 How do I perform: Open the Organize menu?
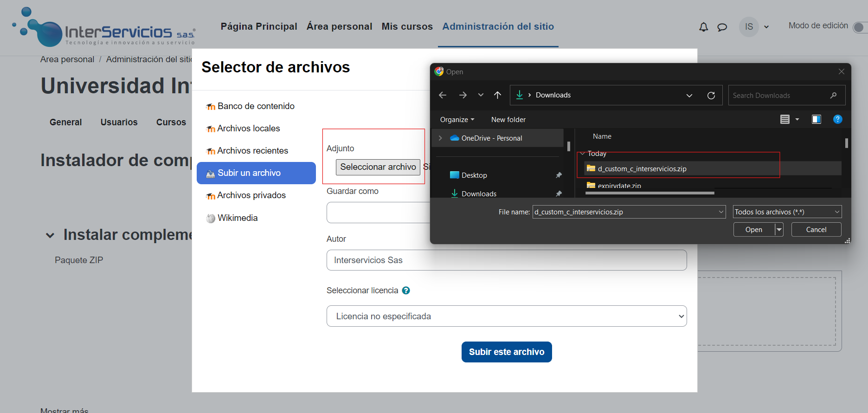tap(457, 120)
